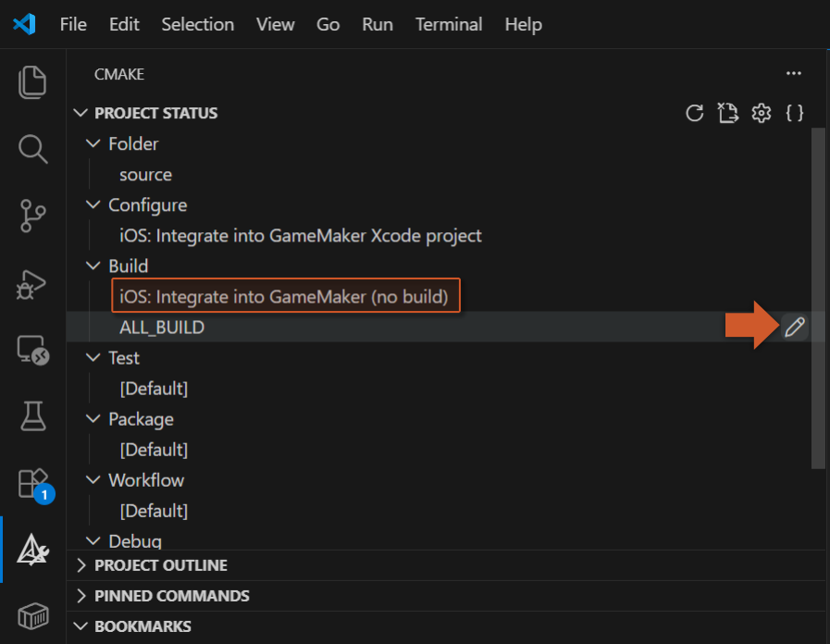Open the Search view icon
The image size is (830, 644).
(x=32, y=149)
